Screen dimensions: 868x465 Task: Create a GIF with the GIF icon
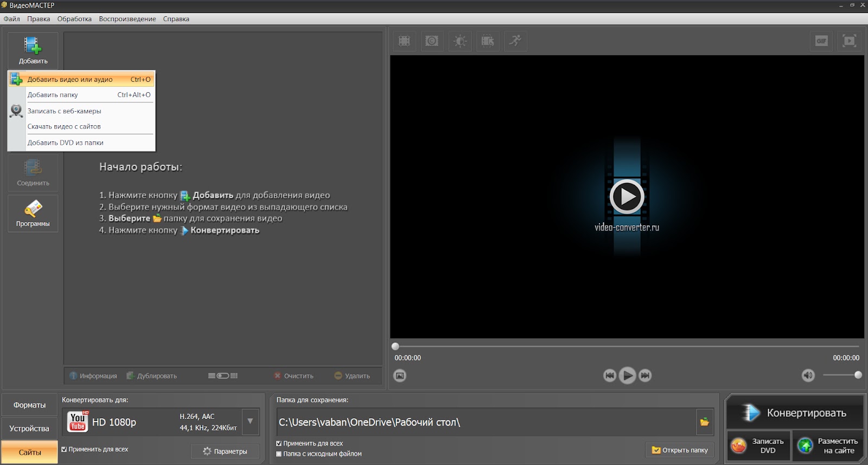pyautogui.click(x=821, y=41)
